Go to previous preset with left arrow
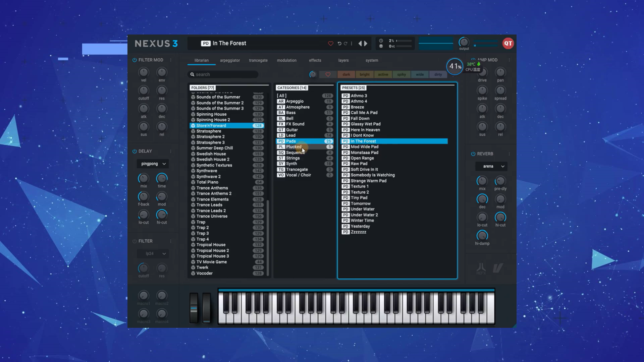 click(360, 44)
